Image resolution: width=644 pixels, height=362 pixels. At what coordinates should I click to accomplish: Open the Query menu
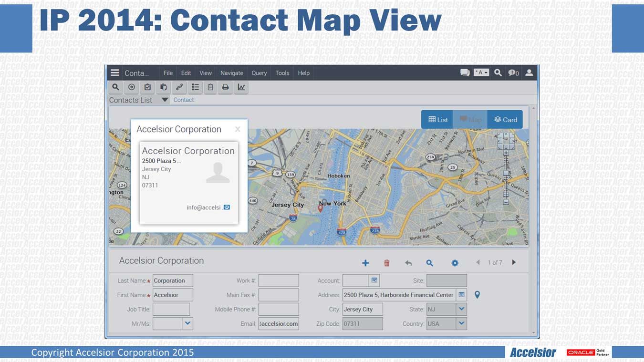coord(259,73)
